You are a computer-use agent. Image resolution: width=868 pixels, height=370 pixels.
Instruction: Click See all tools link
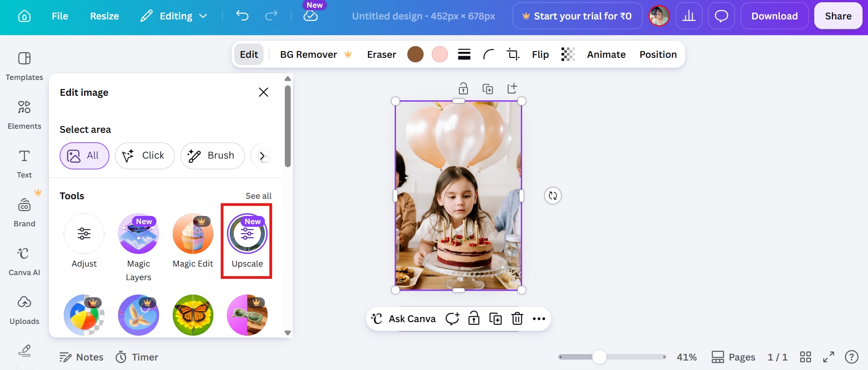259,196
